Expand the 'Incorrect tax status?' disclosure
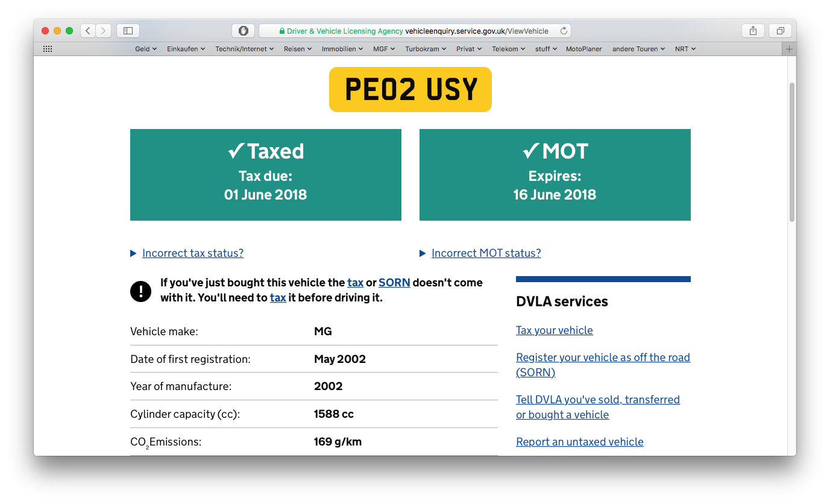The width and height of the screenshot is (830, 504). [192, 253]
